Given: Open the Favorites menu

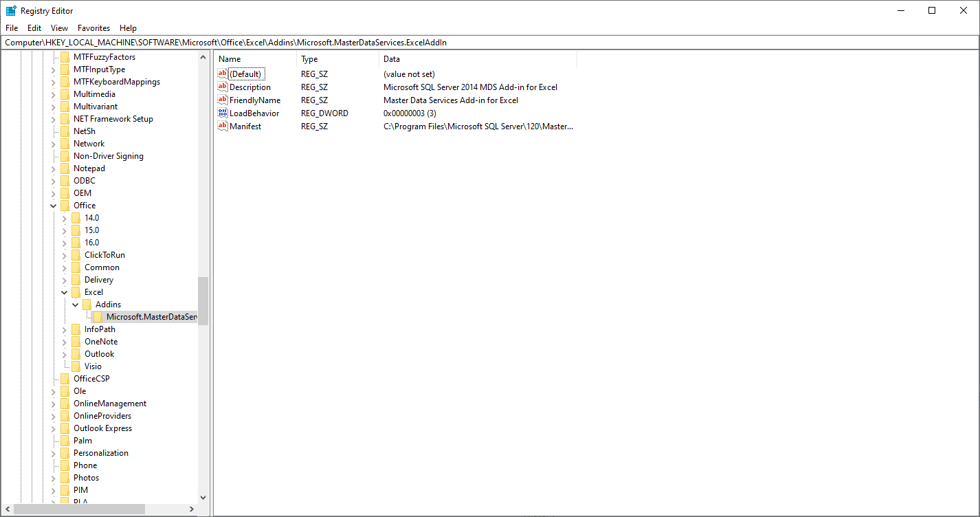Looking at the screenshot, I should click(x=94, y=28).
